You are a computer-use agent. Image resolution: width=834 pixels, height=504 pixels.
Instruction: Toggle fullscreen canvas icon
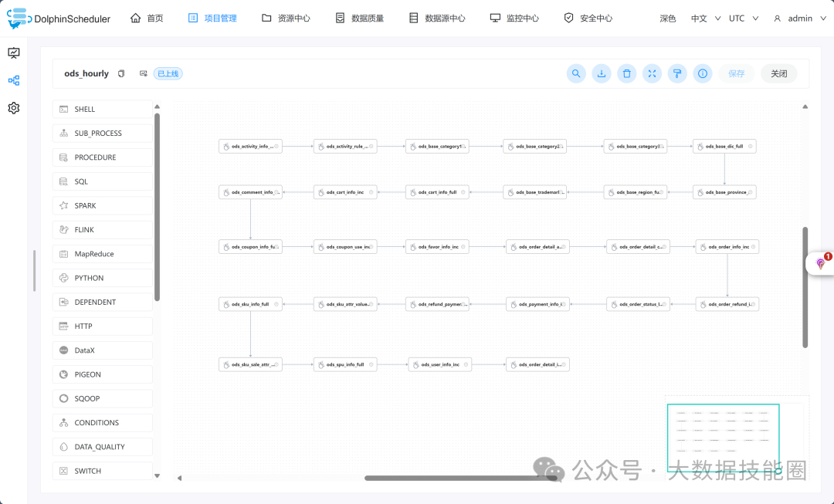click(652, 73)
